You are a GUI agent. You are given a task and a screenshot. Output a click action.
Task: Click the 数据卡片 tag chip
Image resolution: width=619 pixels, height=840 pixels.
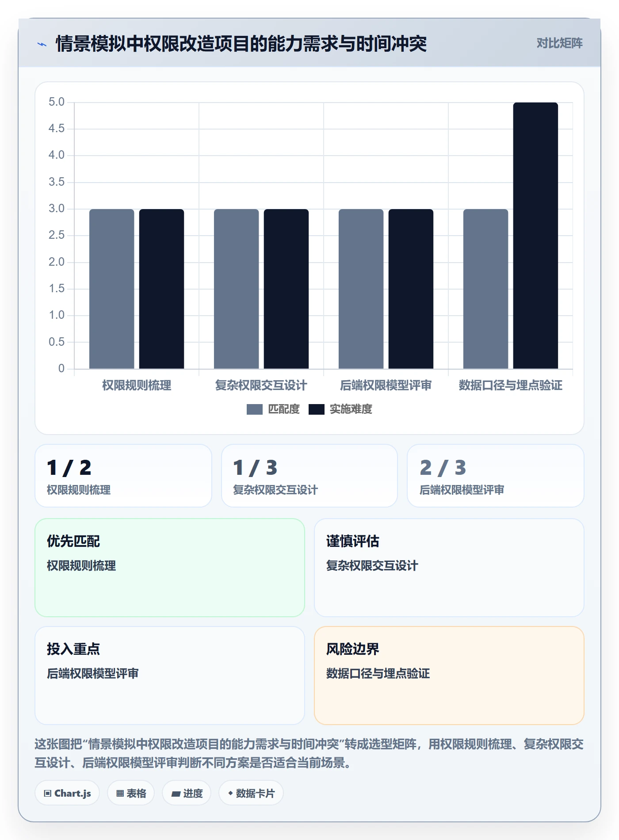(251, 793)
